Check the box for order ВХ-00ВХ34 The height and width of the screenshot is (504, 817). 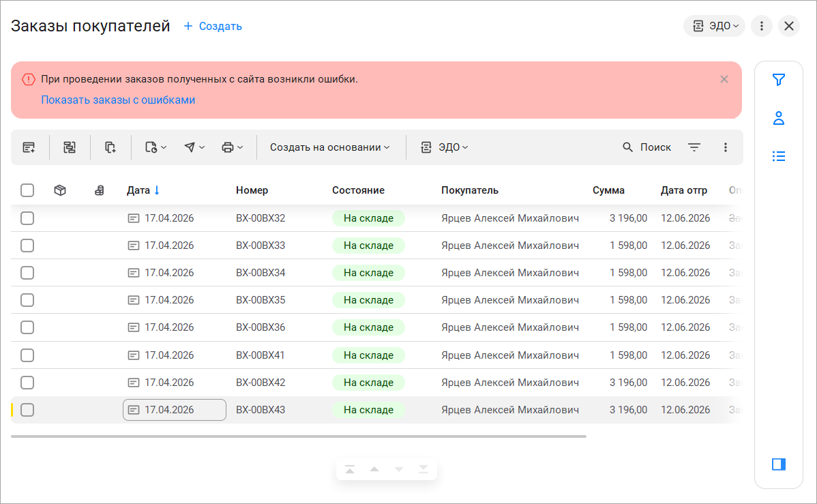pyautogui.click(x=27, y=273)
